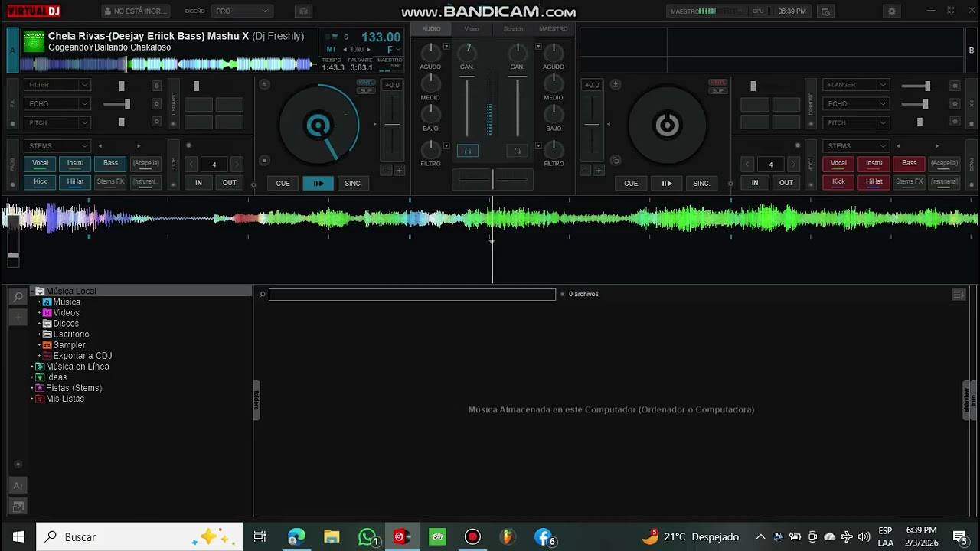Open the settings gear for deck B PITCH effect
The image size is (980, 551).
(955, 122)
